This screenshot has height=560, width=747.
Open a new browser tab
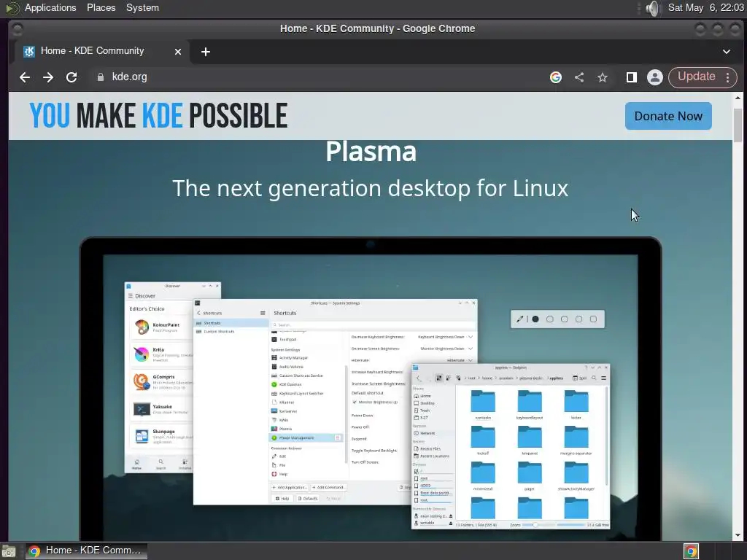205,52
